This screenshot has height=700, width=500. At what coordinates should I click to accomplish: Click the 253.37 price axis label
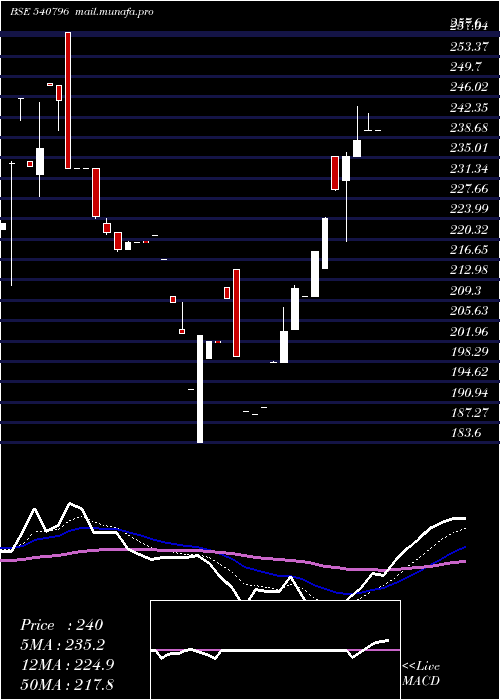point(469,46)
